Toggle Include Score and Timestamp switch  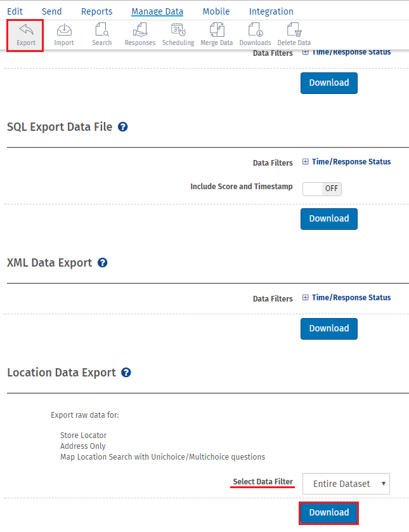(x=322, y=189)
